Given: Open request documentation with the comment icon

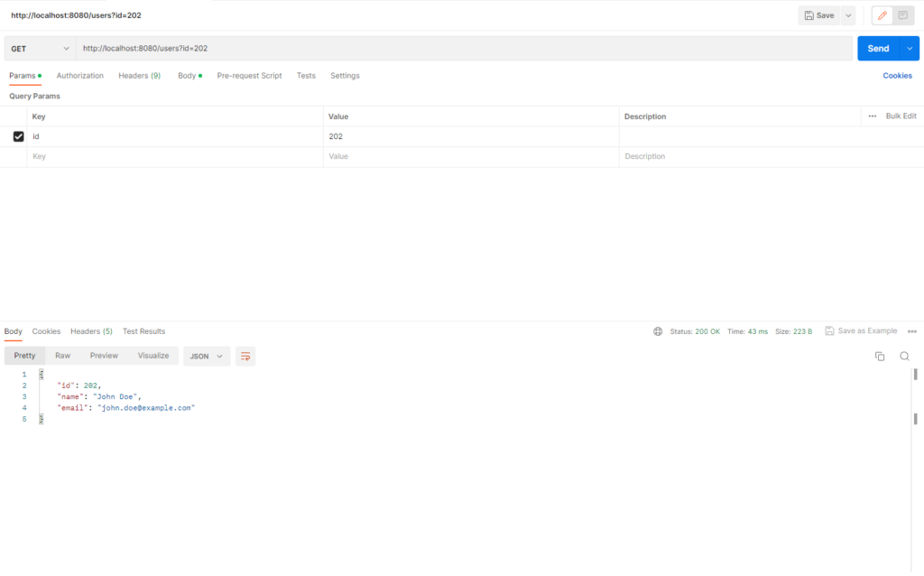Looking at the screenshot, I should pos(901,15).
